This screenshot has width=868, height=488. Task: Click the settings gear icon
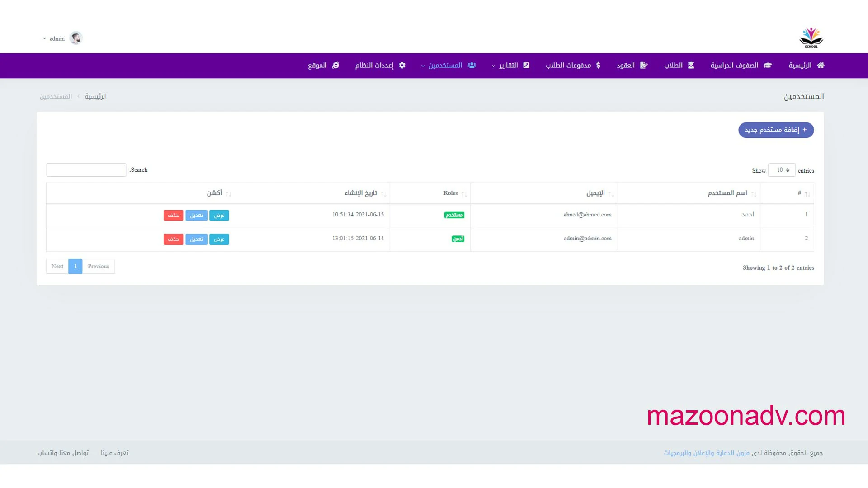coord(402,66)
